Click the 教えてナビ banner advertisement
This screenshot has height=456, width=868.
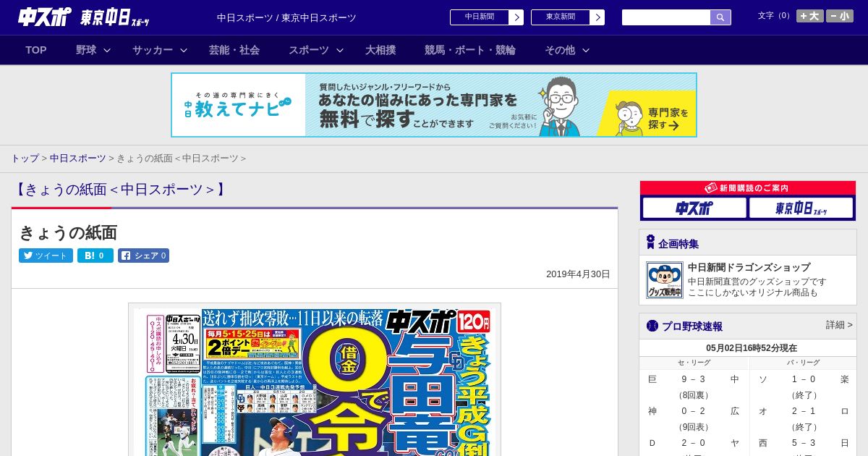coord(434,105)
